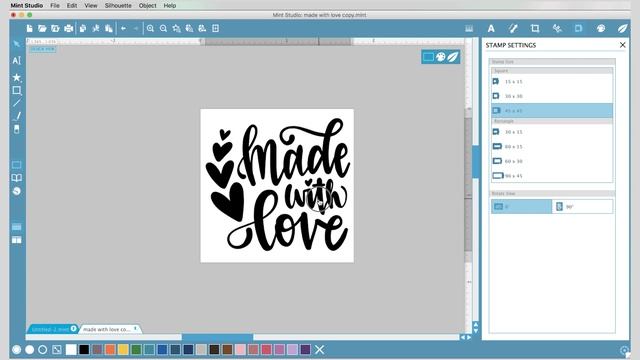
Task: Open the star Shapes tool
Action: (16, 77)
